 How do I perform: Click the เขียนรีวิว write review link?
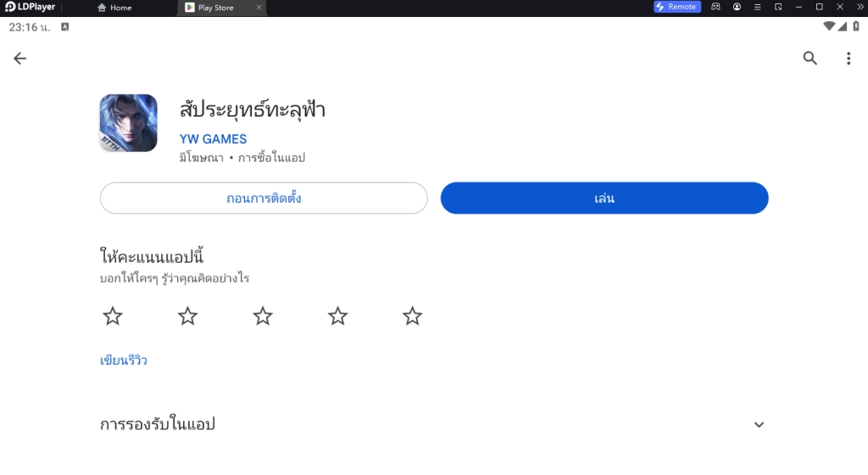click(x=124, y=360)
